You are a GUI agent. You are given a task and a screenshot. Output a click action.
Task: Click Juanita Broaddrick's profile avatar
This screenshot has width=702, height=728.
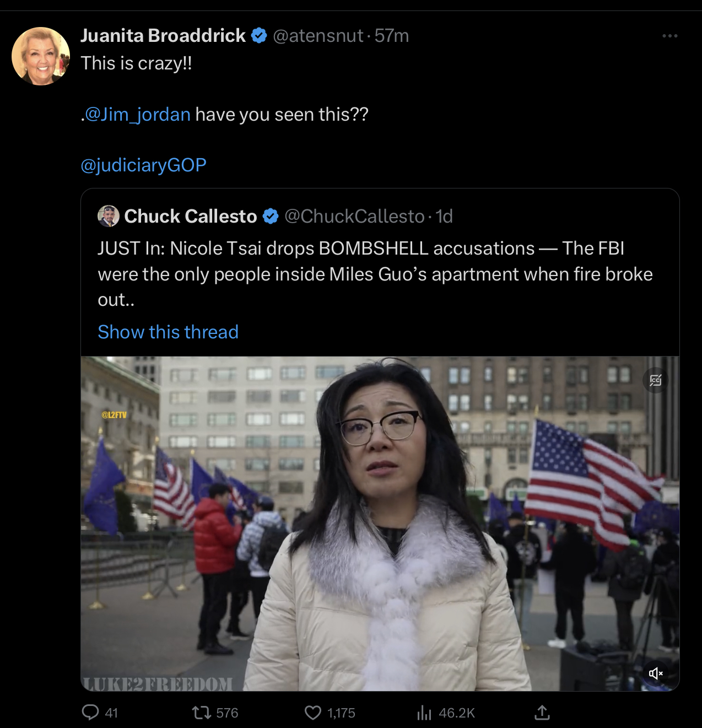(41, 56)
